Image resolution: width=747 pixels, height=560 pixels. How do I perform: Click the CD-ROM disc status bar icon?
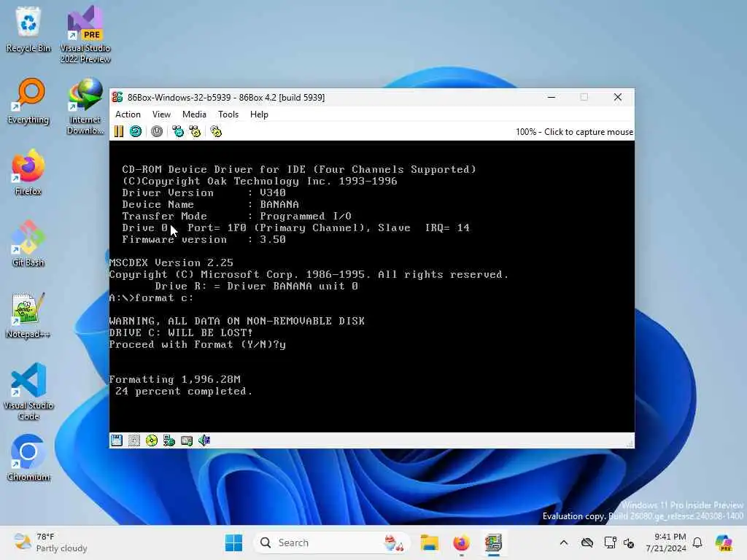152,440
